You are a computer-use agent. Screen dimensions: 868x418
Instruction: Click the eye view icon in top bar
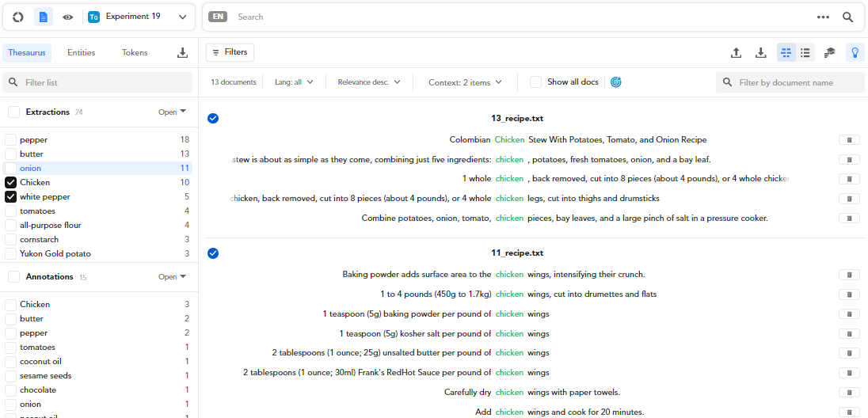(x=68, y=17)
